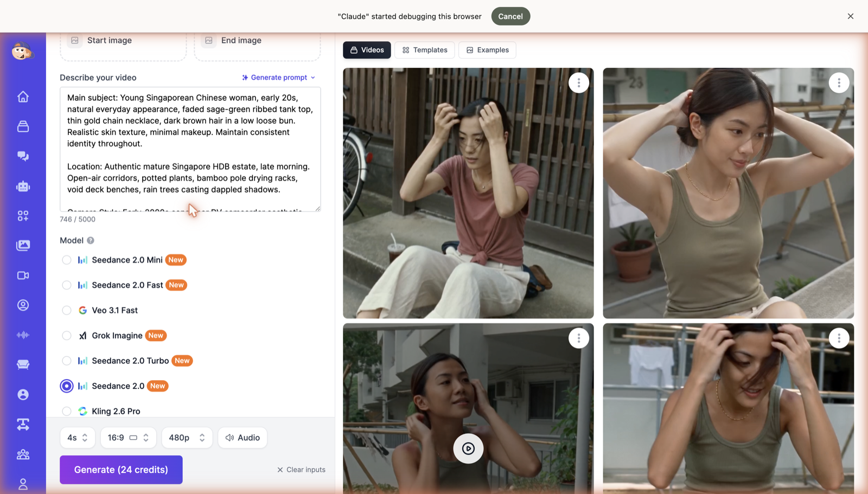Click the mascot logo in sidebar
The image size is (868, 494).
(x=23, y=52)
